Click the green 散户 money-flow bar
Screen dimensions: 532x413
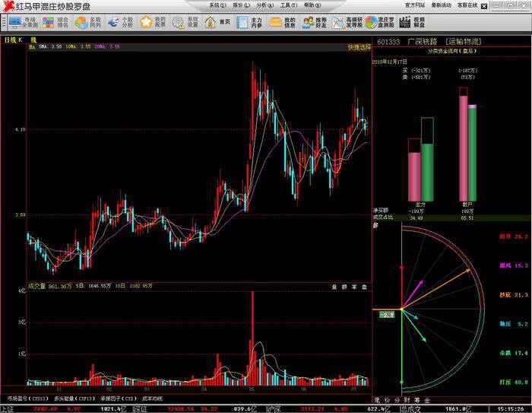pos(472,154)
